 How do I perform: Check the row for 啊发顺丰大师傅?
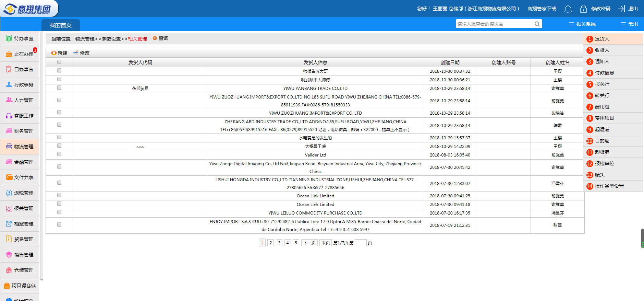[x=59, y=79]
